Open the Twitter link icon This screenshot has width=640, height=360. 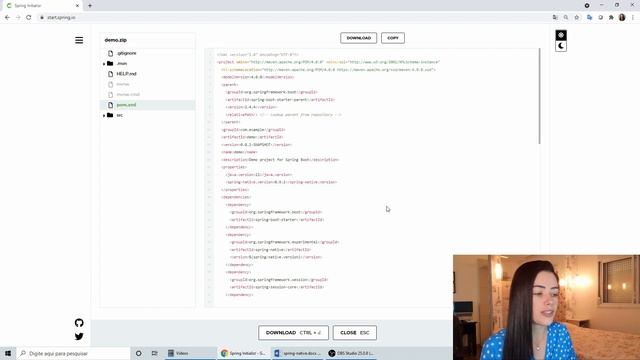coord(79,336)
